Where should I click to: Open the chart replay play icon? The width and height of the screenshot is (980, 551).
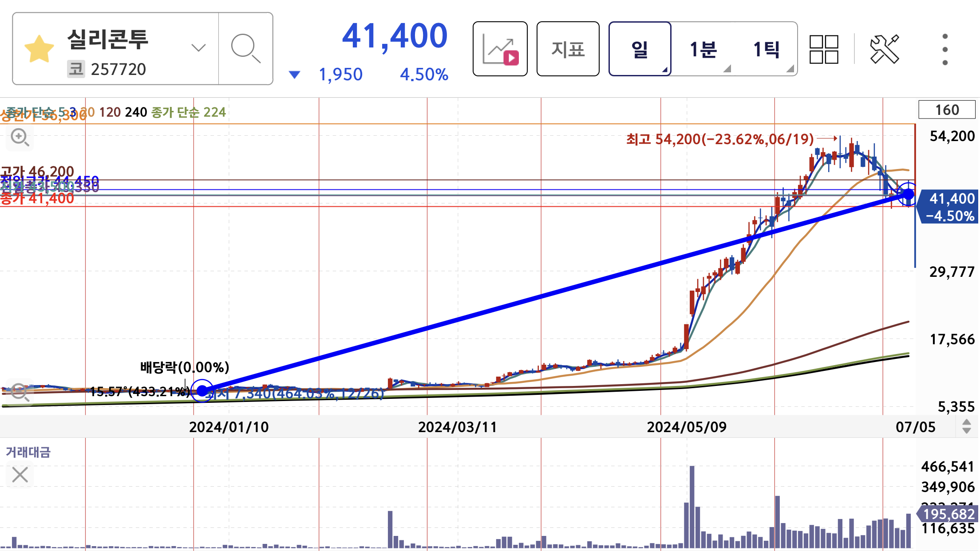pyautogui.click(x=500, y=49)
